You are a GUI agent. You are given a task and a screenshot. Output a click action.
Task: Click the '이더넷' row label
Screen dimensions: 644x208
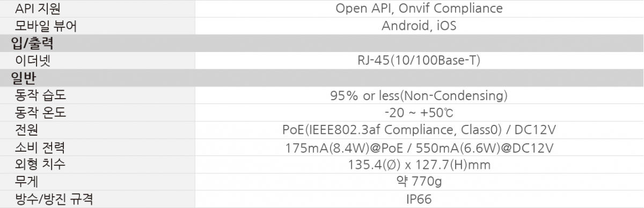pyautogui.click(x=33, y=61)
